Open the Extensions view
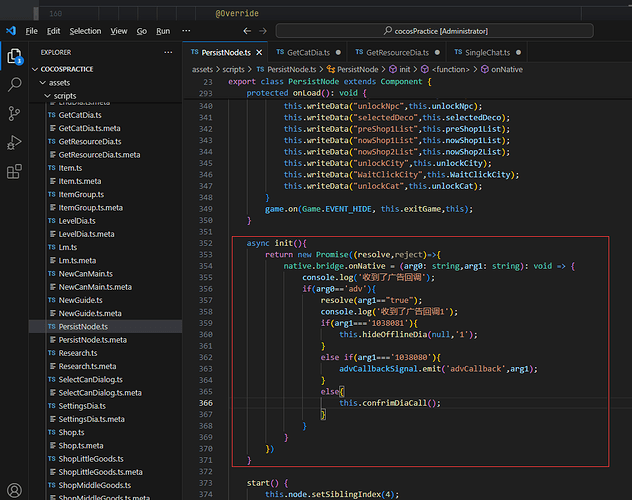 tap(14, 172)
